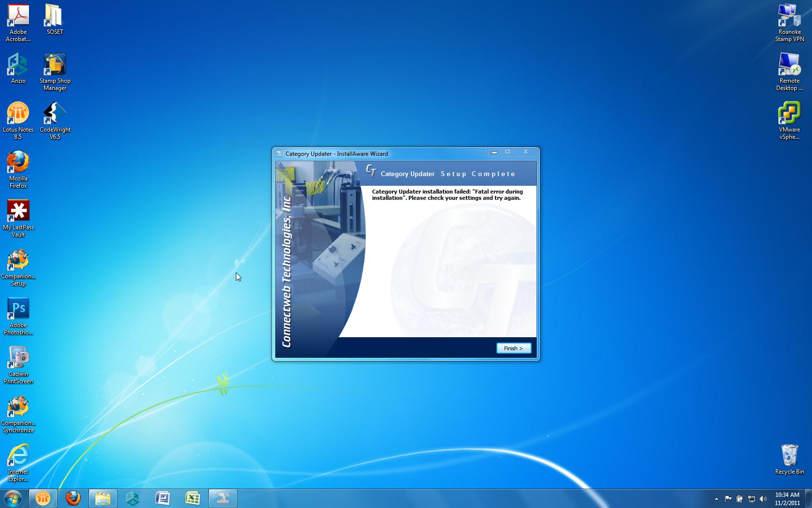Open Word from the taskbar

[x=163, y=498]
